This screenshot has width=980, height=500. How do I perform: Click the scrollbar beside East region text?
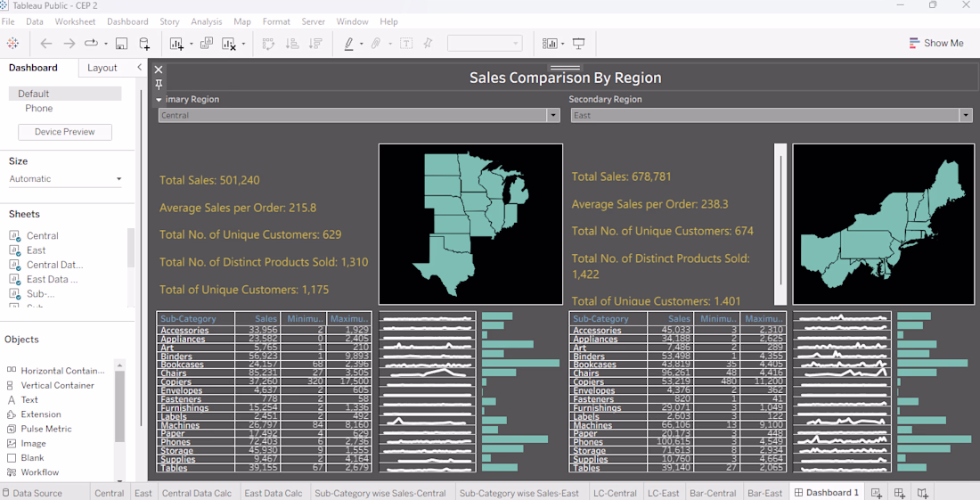coord(780,225)
